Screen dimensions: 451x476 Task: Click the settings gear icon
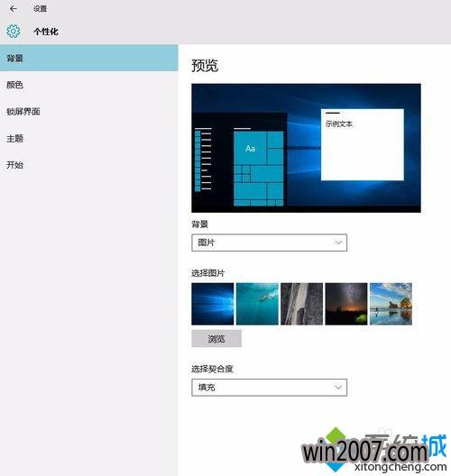click(x=14, y=32)
